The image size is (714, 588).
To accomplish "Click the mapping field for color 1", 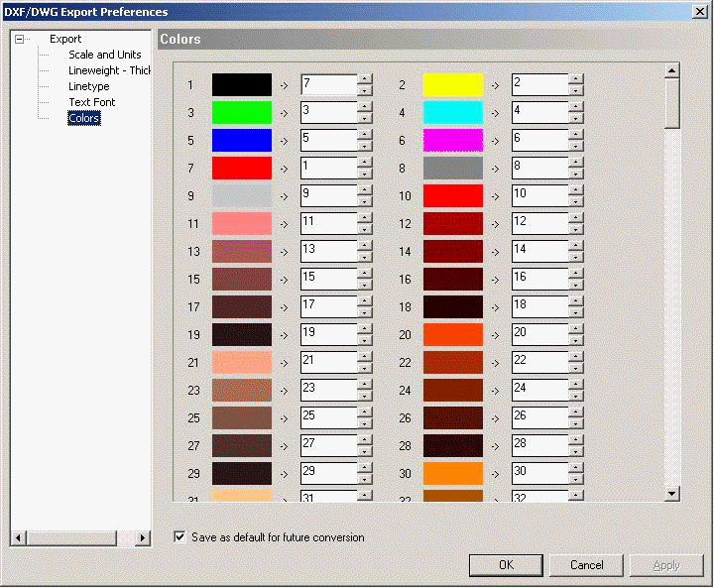I will click(x=329, y=84).
